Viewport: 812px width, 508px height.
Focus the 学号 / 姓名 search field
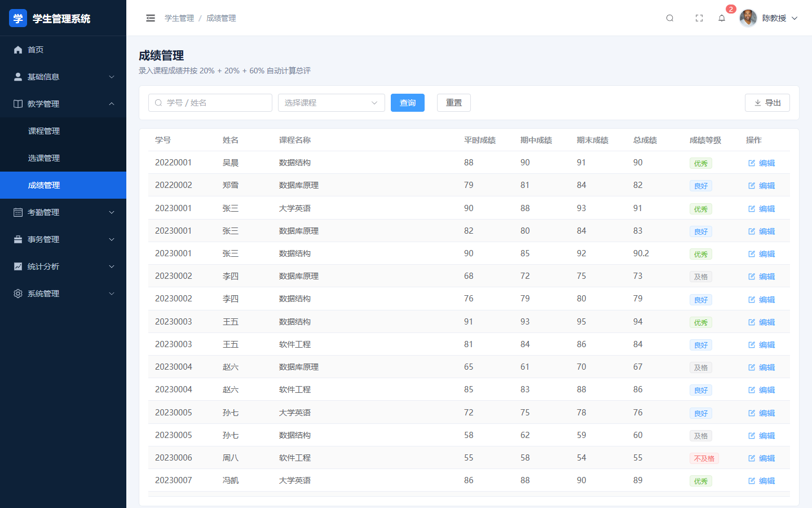pyautogui.click(x=210, y=103)
